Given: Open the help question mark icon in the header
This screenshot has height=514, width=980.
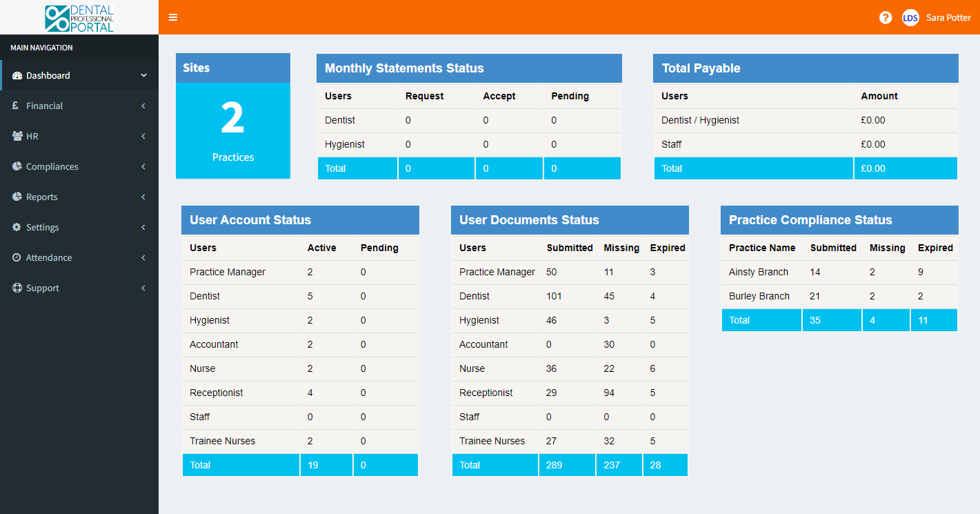Looking at the screenshot, I should (x=886, y=17).
